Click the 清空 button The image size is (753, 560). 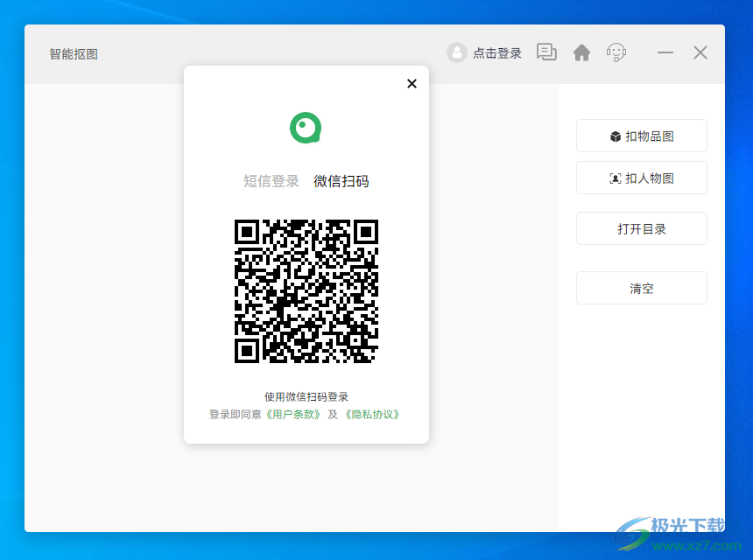pos(642,289)
